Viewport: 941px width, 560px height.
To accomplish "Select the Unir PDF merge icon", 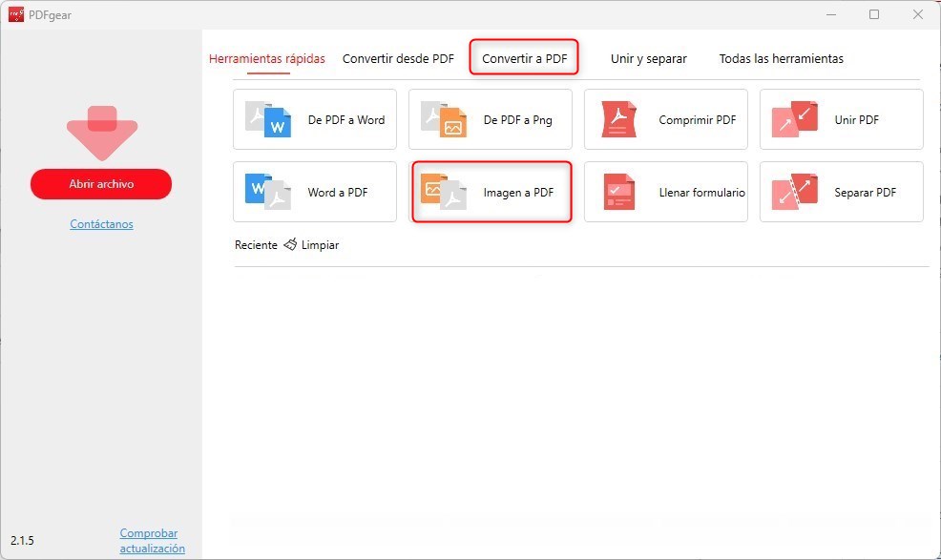I will pyautogui.click(x=794, y=119).
